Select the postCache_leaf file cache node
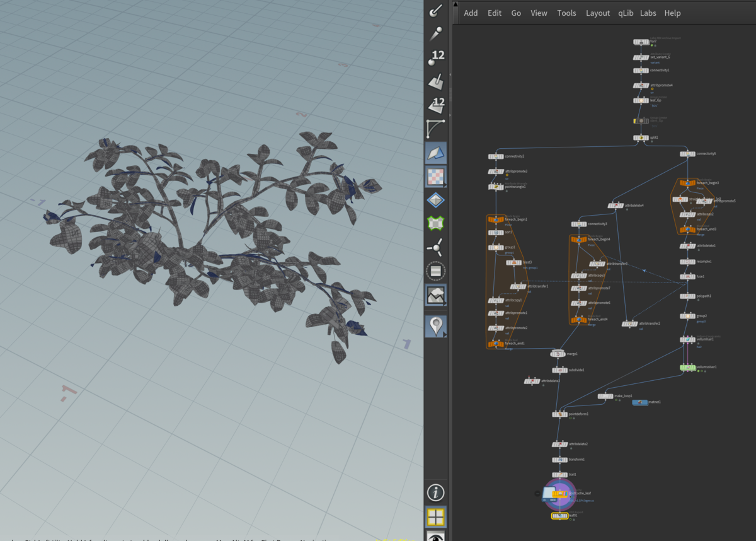The width and height of the screenshot is (756, 541). (x=560, y=494)
